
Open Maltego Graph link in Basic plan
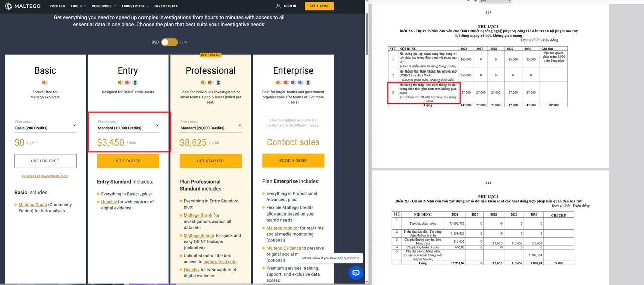33,205
